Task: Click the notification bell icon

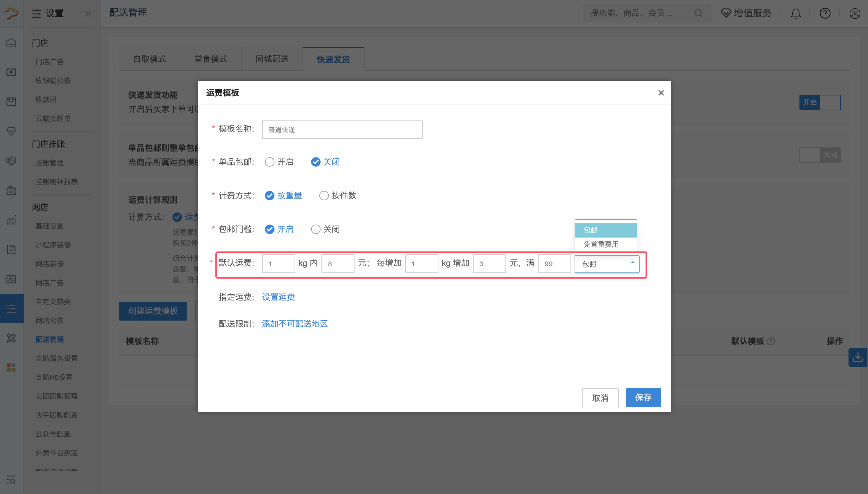Action: coord(795,14)
